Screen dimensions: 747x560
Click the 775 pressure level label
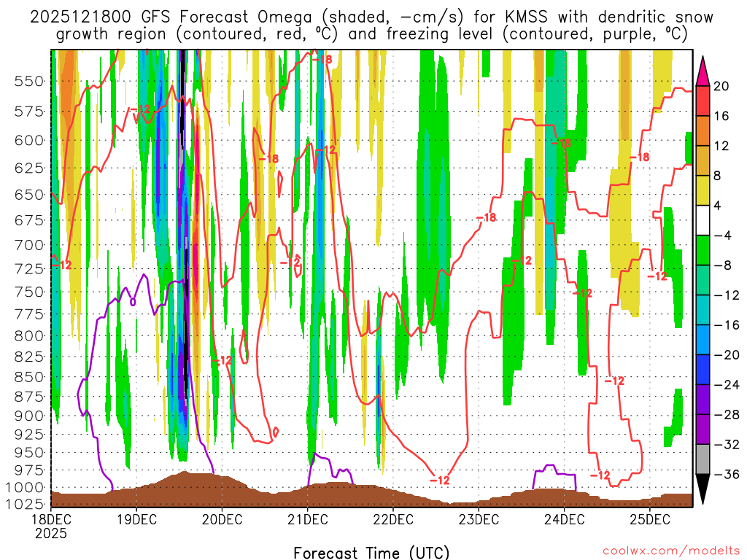point(29,314)
